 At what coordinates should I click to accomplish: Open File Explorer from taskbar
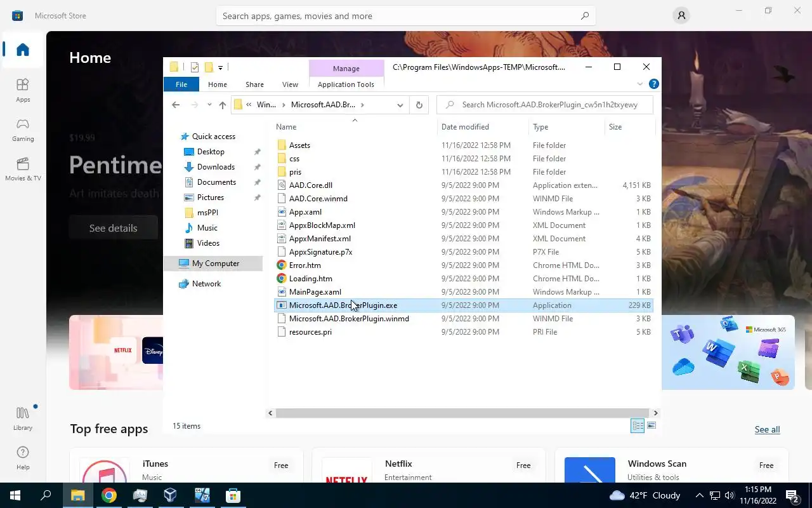point(77,495)
